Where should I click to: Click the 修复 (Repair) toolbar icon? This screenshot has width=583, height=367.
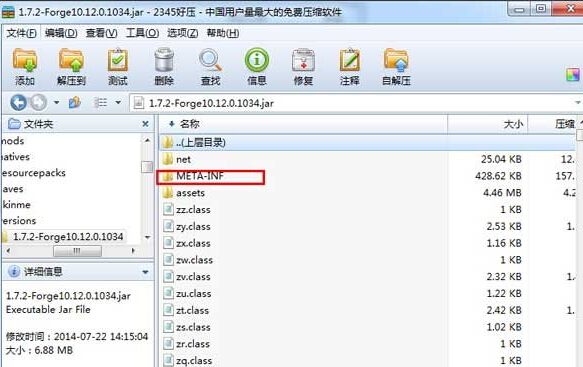303,60
